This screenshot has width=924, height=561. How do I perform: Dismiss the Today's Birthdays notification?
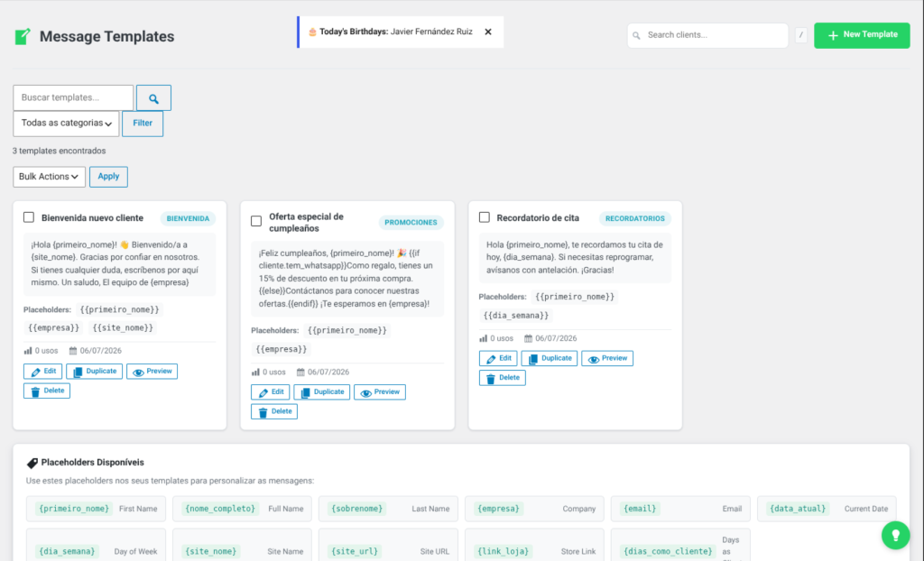[x=488, y=32]
